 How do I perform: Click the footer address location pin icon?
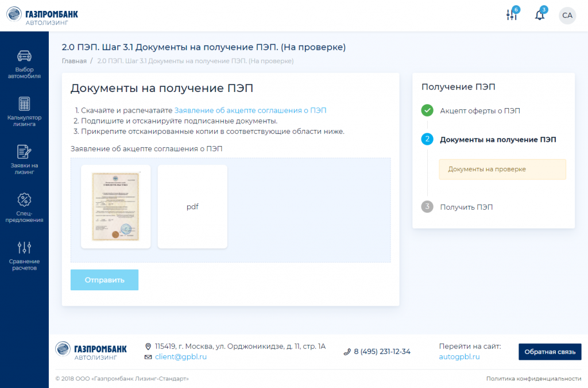click(x=148, y=347)
